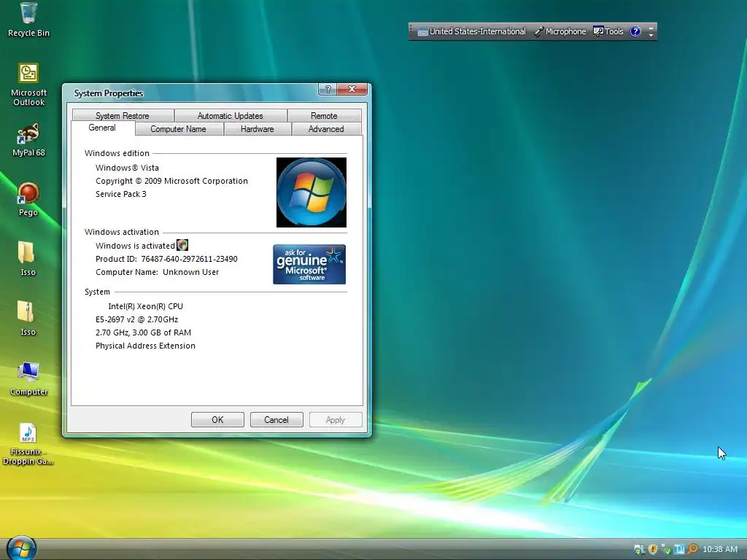Click the Microphone button in language bar
The image size is (747, 560).
(560, 31)
